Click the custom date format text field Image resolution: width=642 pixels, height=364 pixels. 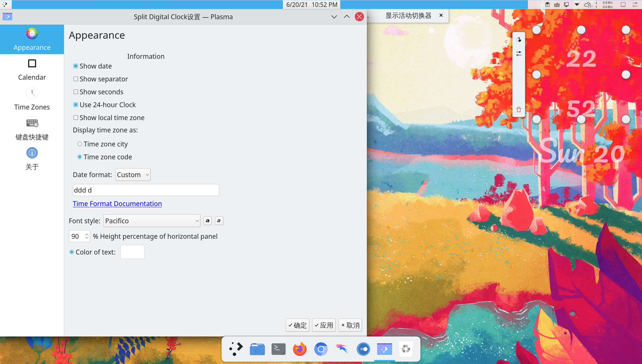(x=146, y=190)
